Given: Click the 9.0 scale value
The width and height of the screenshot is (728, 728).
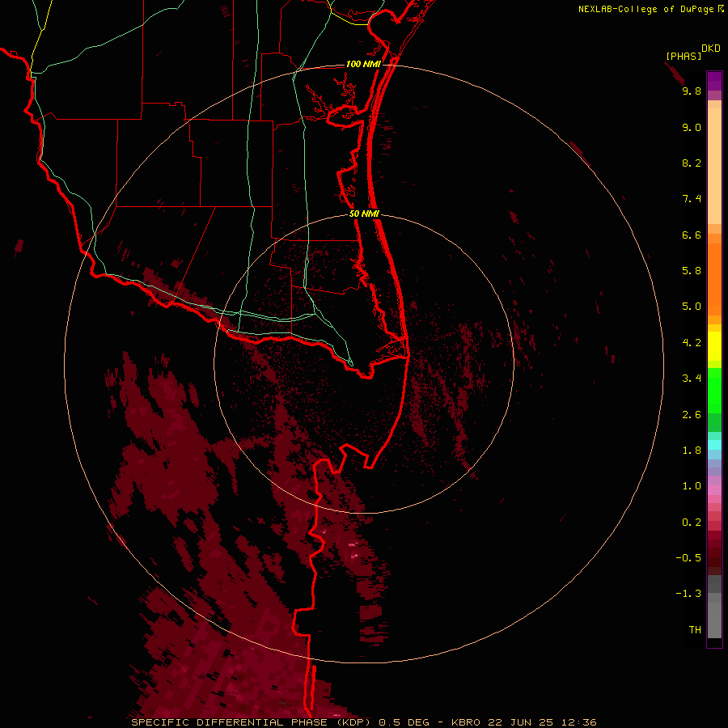Looking at the screenshot, I should click(692, 127).
